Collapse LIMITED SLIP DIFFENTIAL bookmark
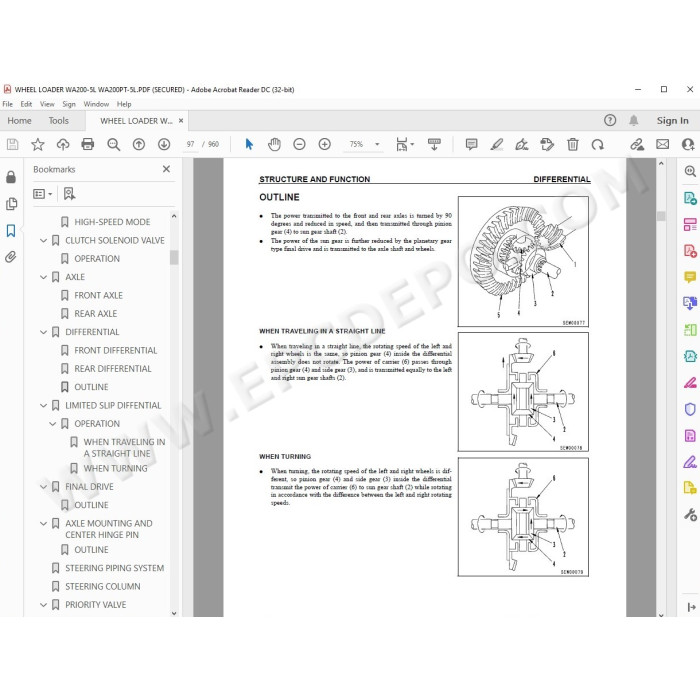Screen dimensions: 700x700 tap(43, 405)
